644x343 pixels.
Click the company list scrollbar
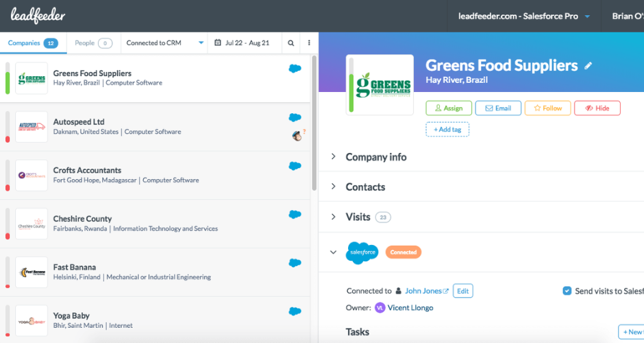coord(314,123)
